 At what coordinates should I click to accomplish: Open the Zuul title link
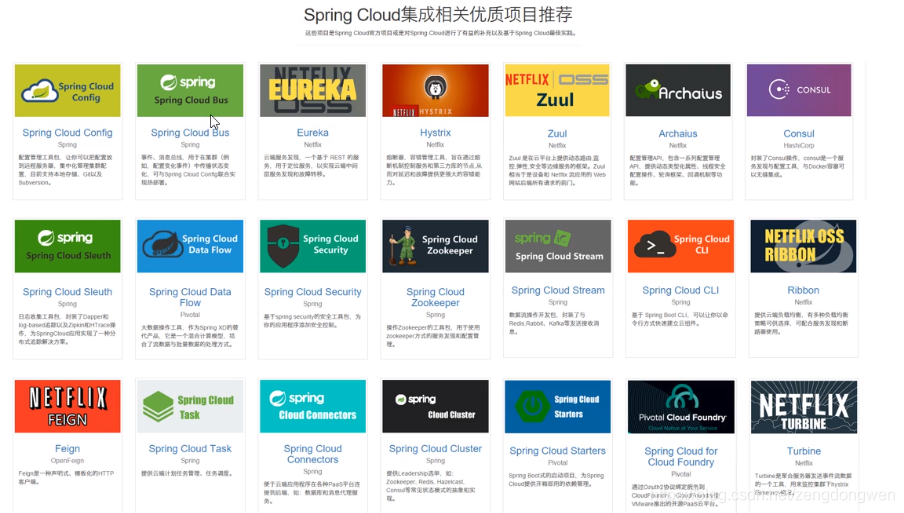(557, 133)
